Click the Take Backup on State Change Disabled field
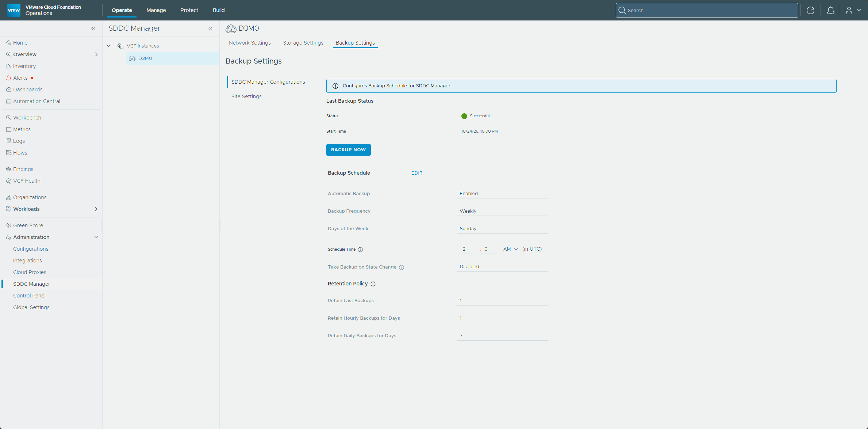 point(502,267)
